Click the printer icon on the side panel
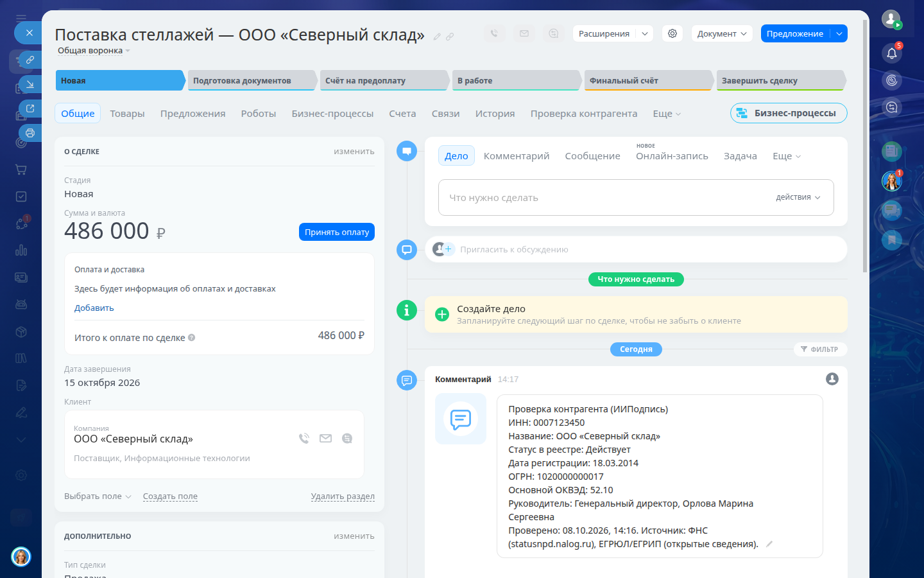924x578 pixels. pos(30,133)
